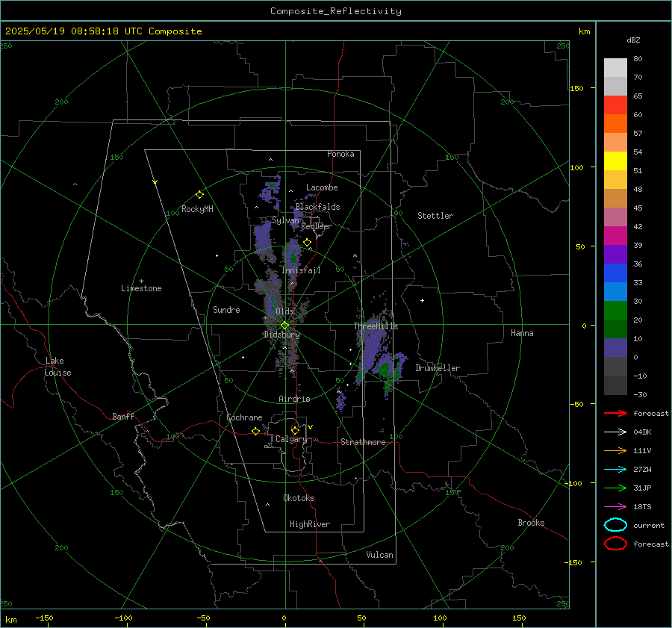Click the red forecast arrow in legend

615,413
